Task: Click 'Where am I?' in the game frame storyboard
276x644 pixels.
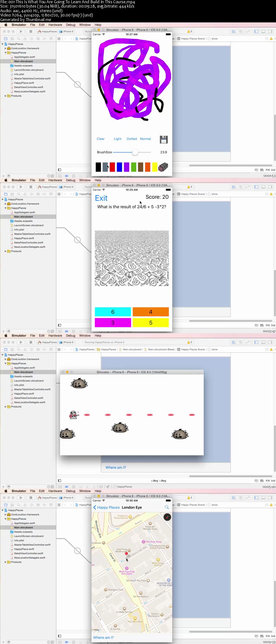Action: pos(116,468)
